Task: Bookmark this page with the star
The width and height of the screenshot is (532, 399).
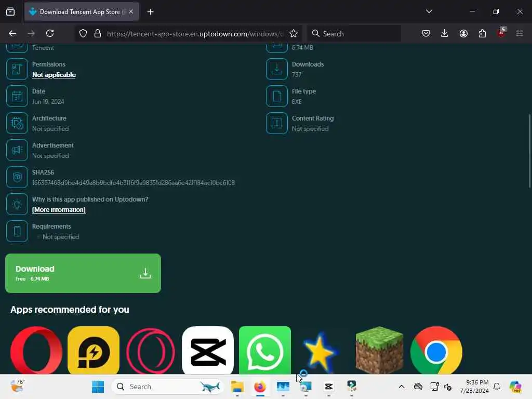Action: (x=294, y=33)
